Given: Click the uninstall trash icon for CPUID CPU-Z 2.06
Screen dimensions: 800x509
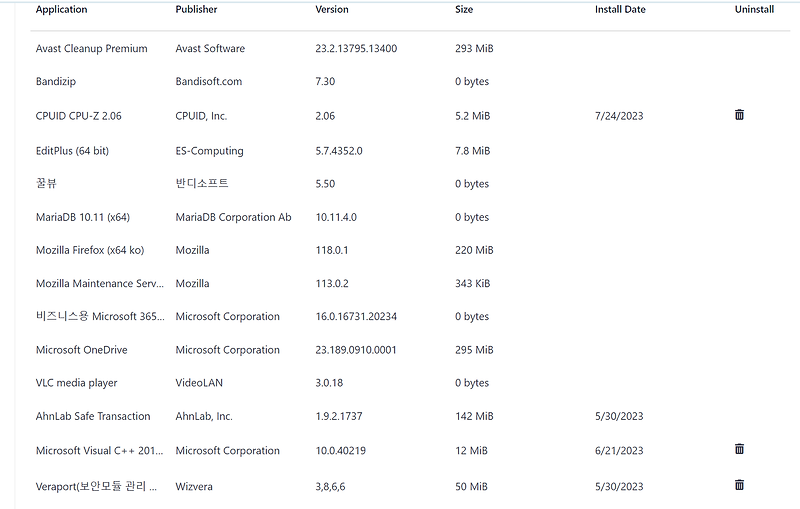Looking at the screenshot, I should click(x=739, y=115).
